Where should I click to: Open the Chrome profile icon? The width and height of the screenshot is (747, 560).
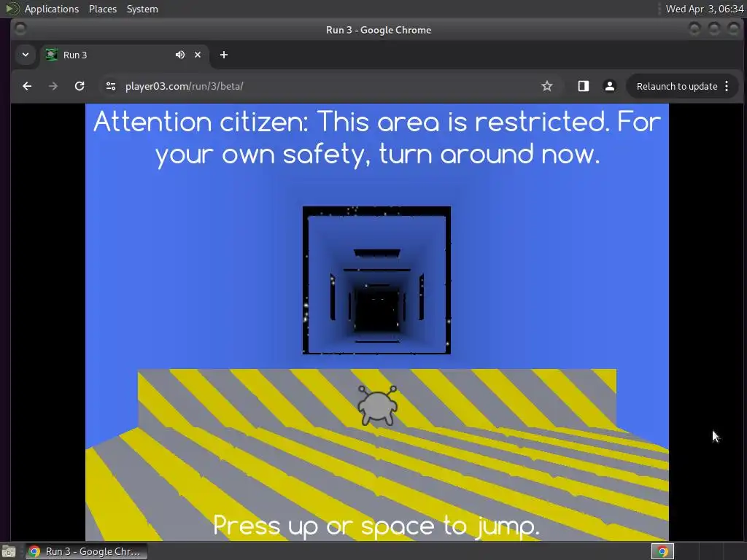[609, 86]
